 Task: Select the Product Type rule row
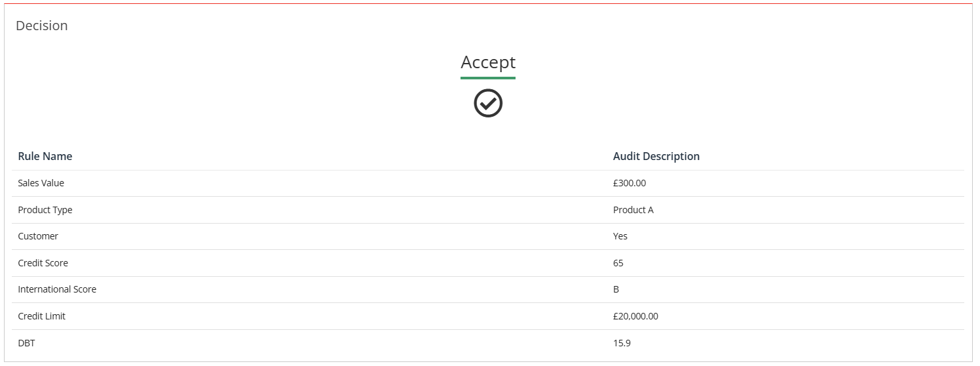(x=45, y=210)
